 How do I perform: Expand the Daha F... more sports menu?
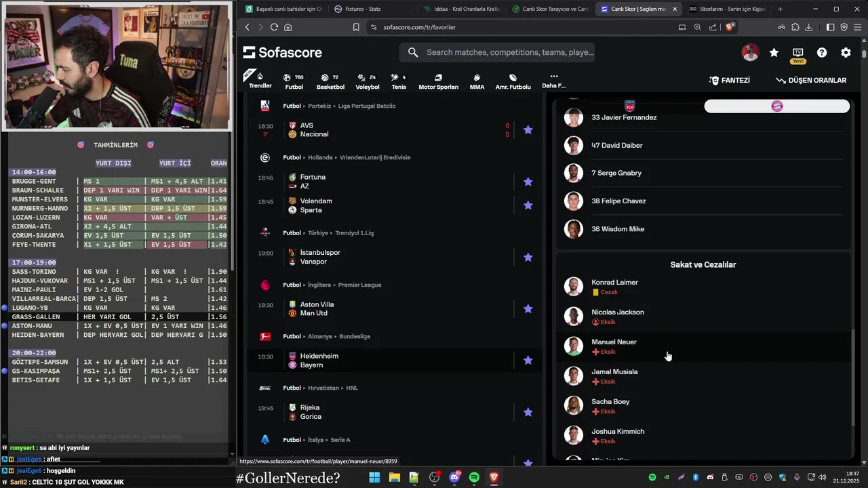click(x=553, y=81)
